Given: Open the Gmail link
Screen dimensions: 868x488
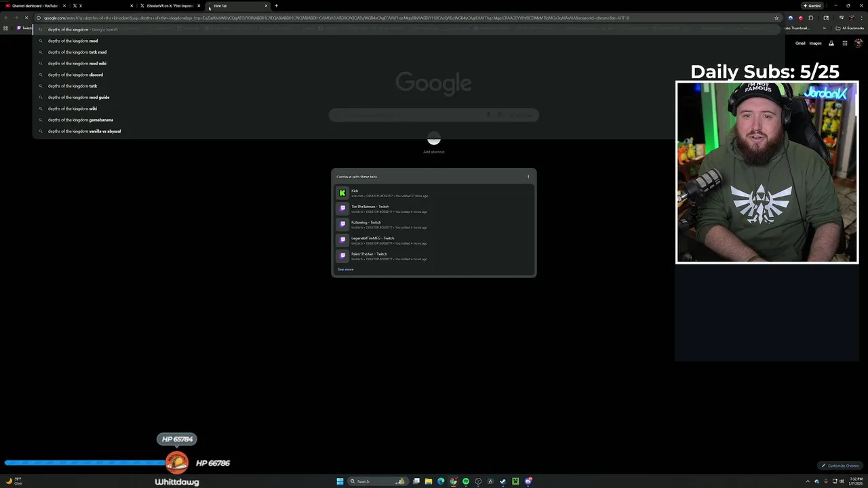Looking at the screenshot, I should [x=800, y=43].
